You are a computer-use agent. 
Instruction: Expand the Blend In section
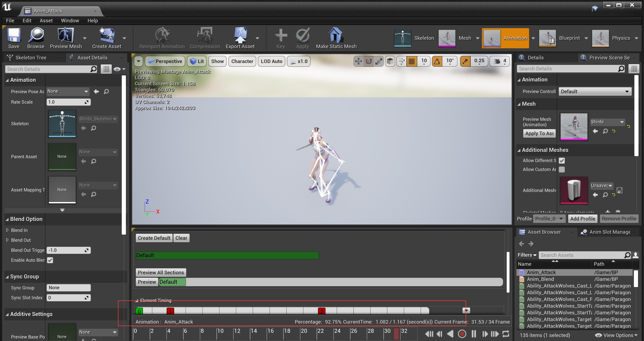8,230
